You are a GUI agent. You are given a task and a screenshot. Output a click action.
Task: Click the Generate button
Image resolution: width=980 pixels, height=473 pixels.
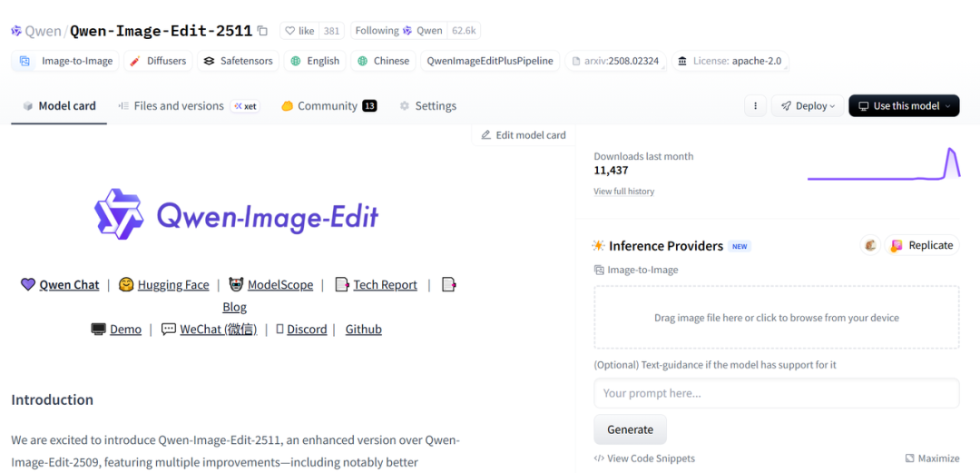click(630, 429)
